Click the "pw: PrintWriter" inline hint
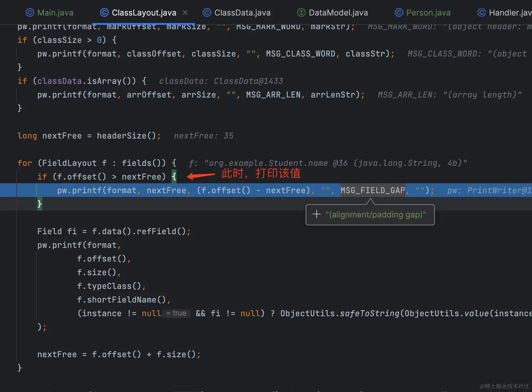 (x=489, y=190)
